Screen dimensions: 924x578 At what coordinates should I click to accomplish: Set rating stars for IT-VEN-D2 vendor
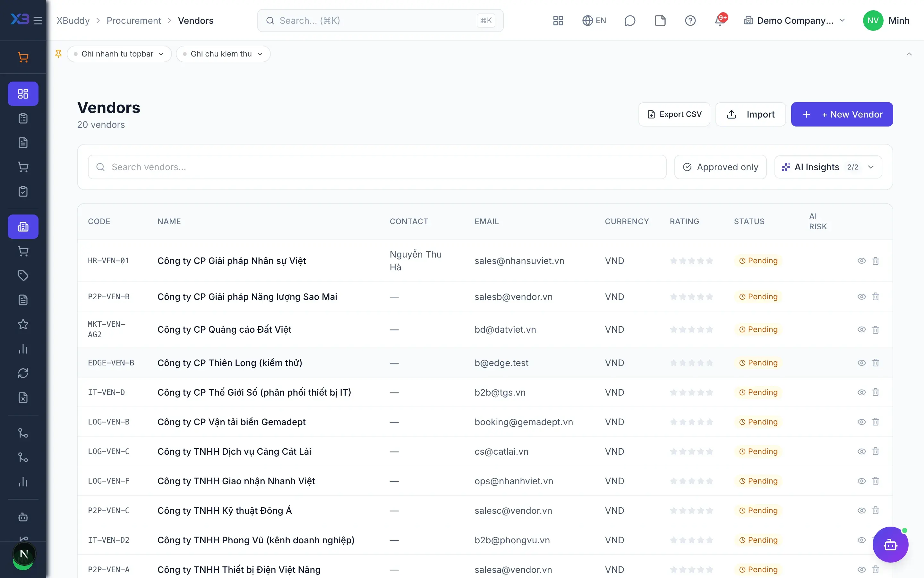pos(691,540)
